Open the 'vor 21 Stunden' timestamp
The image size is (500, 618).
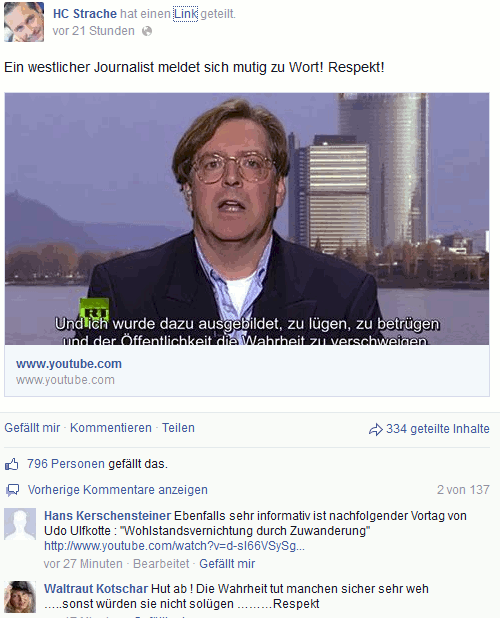point(93,31)
